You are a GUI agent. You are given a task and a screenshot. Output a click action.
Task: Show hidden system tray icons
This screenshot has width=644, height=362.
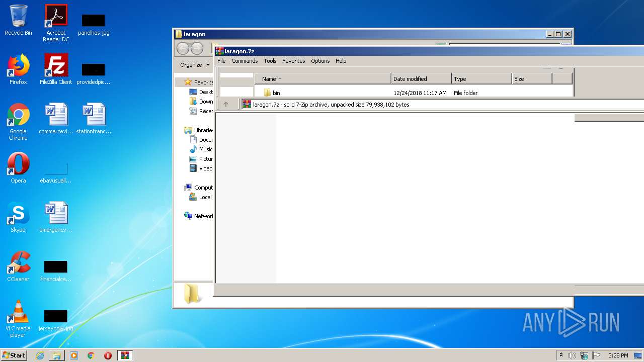tap(561, 355)
